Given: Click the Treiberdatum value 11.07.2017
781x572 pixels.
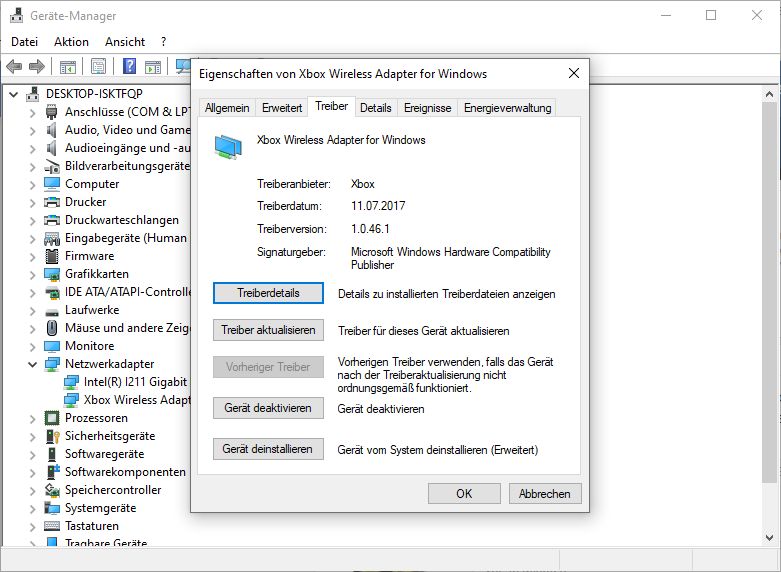Looking at the screenshot, I should [x=378, y=206].
